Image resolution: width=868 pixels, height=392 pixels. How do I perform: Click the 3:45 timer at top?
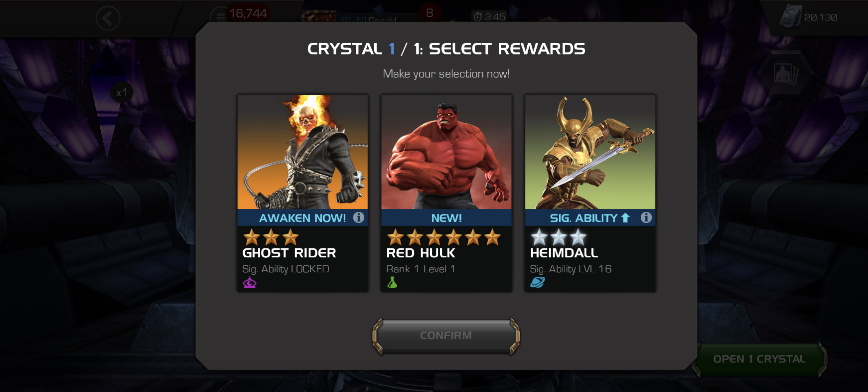tap(489, 17)
